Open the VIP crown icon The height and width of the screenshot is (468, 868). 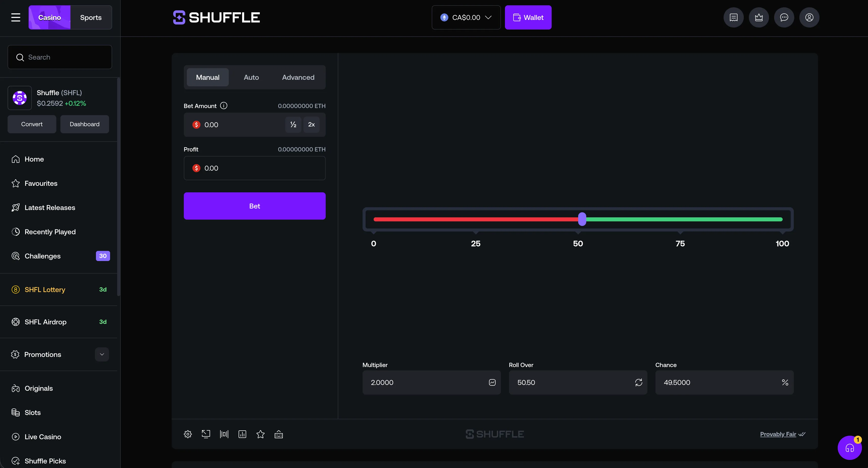click(759, 17)
